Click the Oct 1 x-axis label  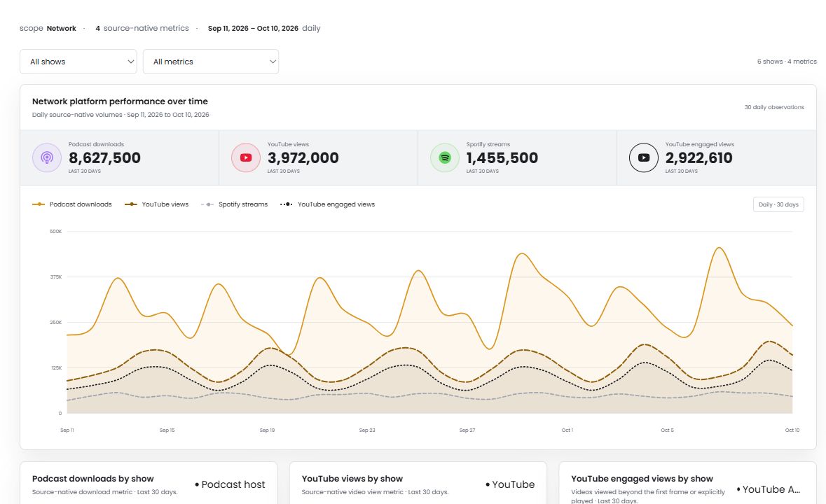click(x=567, y=430)
